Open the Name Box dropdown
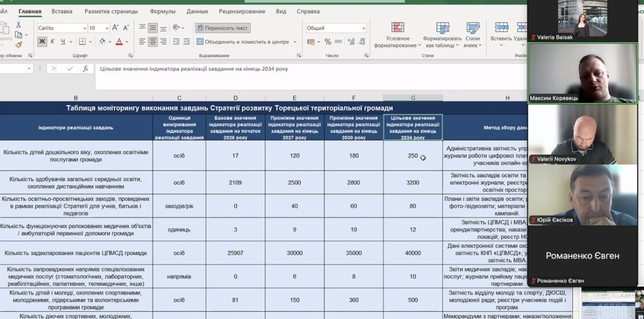This screenshot has width=644, height=319. coord(29,68)
